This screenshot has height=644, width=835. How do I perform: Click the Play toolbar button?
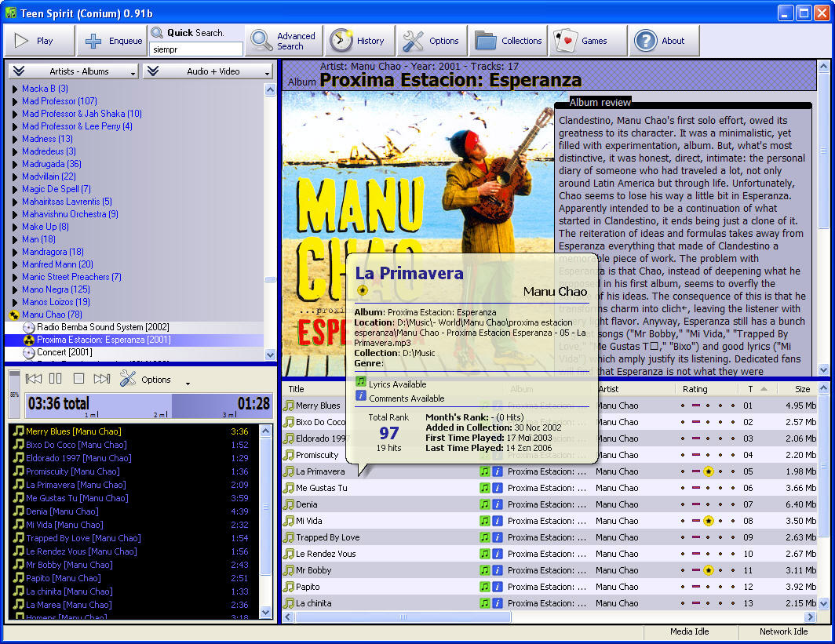click(39, 41)
